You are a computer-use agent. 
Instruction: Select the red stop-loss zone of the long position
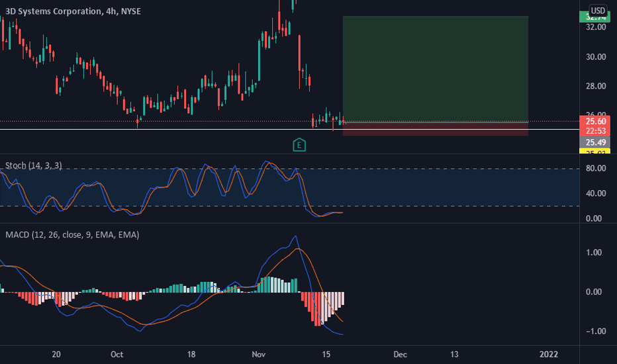435,129
